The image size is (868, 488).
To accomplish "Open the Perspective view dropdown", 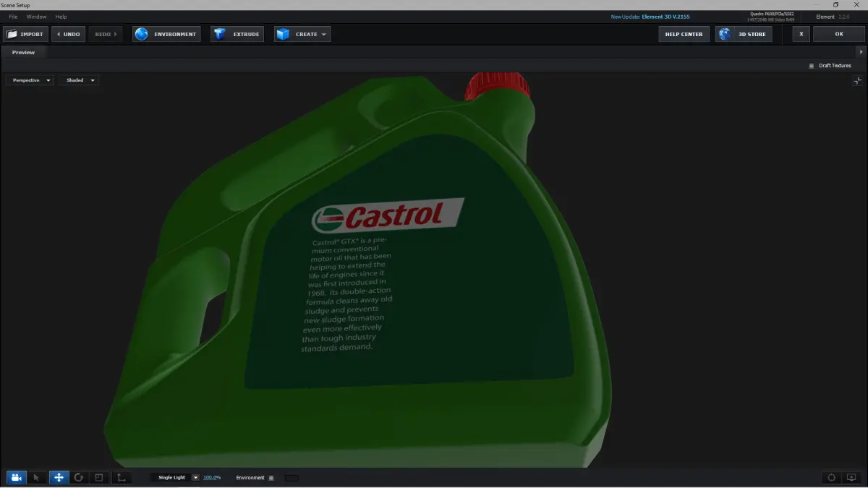I will (30, 80).
